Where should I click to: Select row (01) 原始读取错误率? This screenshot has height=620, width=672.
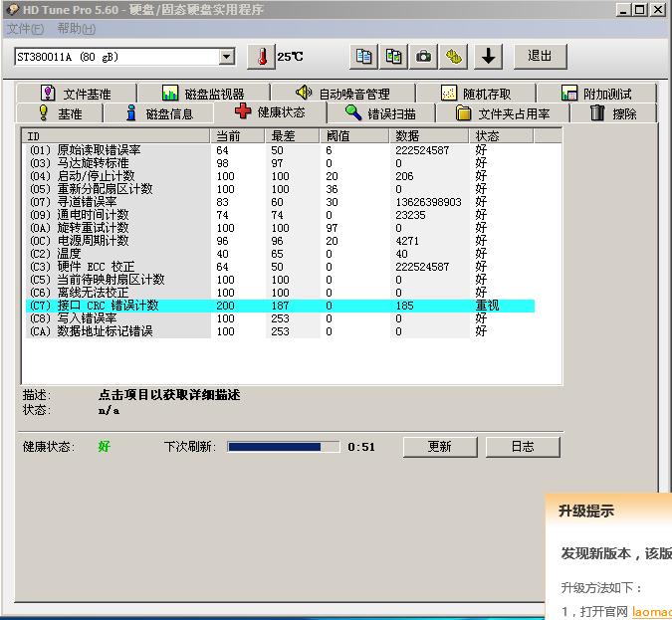pos(281,150)
